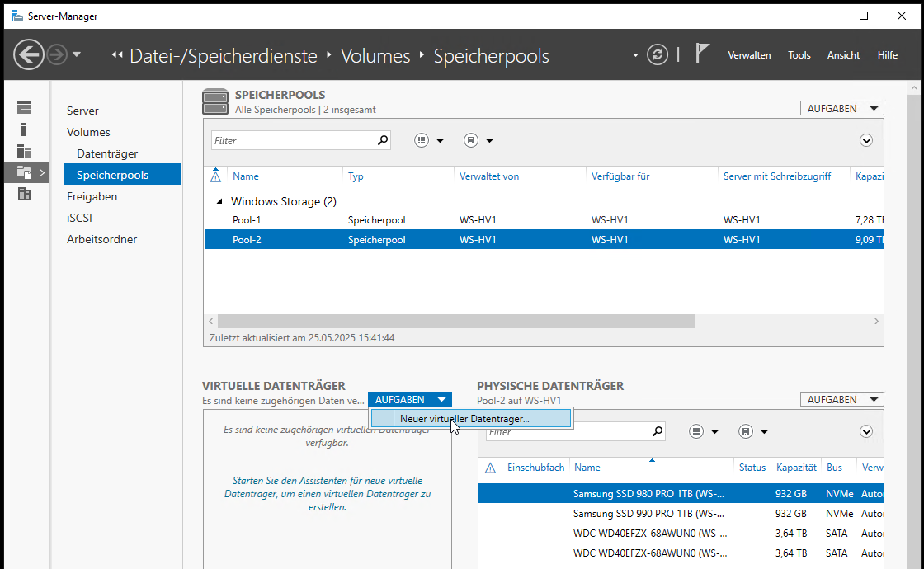Sort Speicherpools by Name column

(x=246, y=176)
